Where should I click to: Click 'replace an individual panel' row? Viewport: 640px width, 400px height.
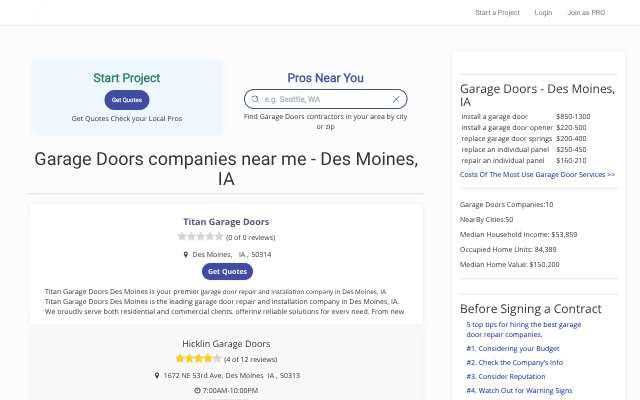tap(526, 150)
